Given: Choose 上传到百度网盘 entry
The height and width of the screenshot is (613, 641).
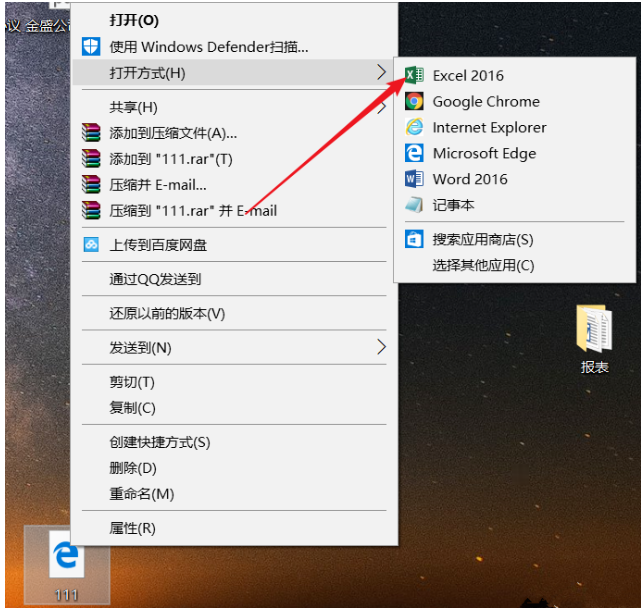Looking at the screenshot, I should (x=234, y=244).
